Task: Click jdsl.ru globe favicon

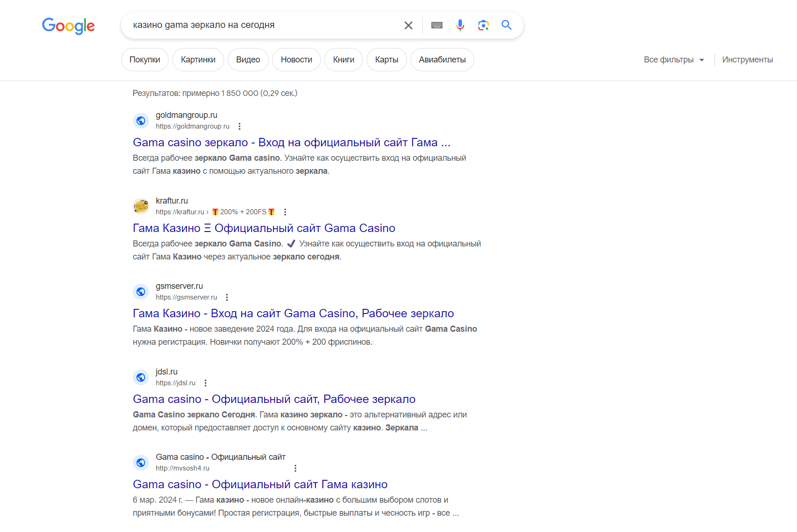Action: click(x=141, y=377)
